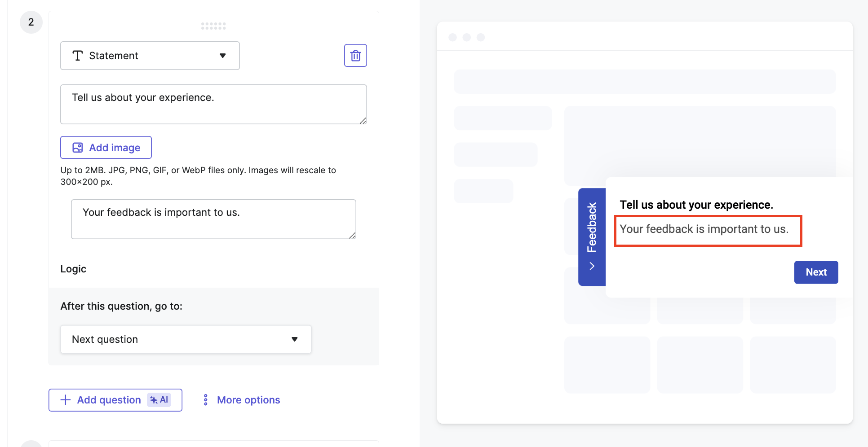The image size is (868, 447).
Task: Click the image icon in Add image button
Action: click(78, 148)
